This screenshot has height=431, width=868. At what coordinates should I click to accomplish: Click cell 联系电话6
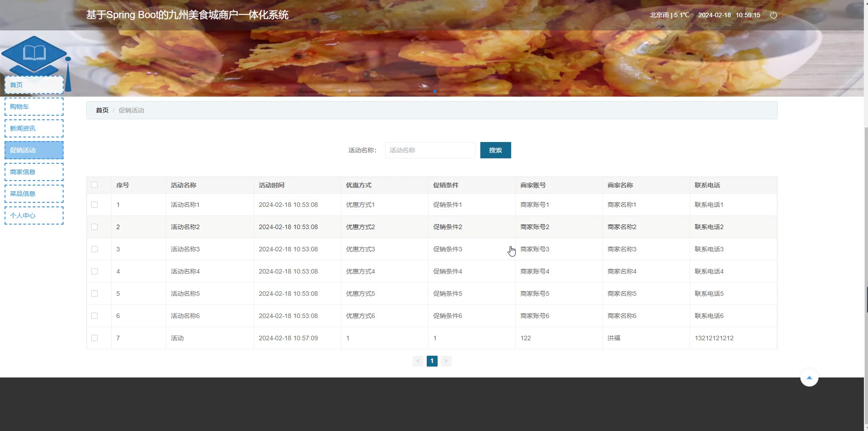click(709, 316)
